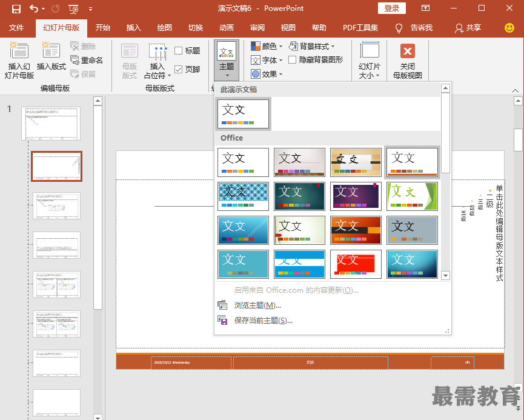The width and height of the screenshot is (524, 420).
Task: Click the date placeholder 2020/10/21 Wednesday
Action: click(191, 362)
